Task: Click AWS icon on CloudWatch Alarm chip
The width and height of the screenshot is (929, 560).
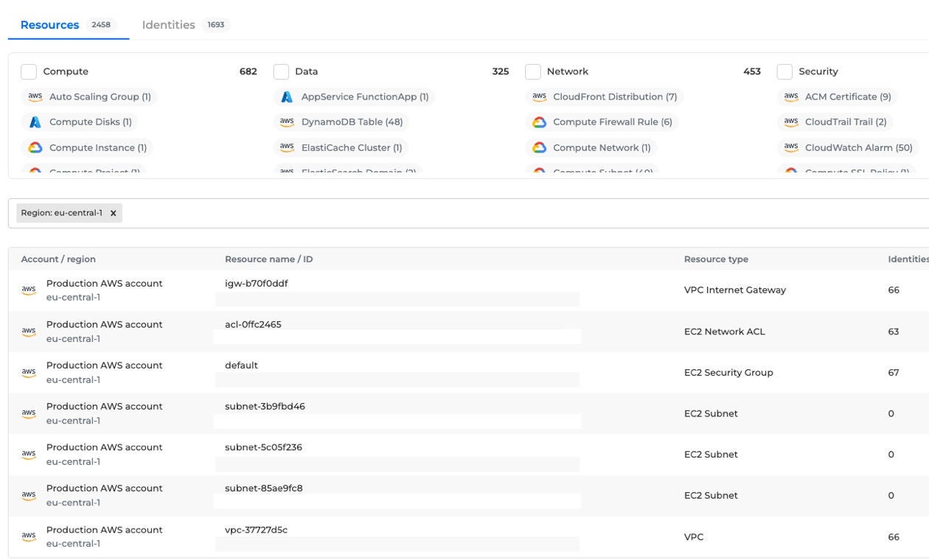Action: (791, 147)
